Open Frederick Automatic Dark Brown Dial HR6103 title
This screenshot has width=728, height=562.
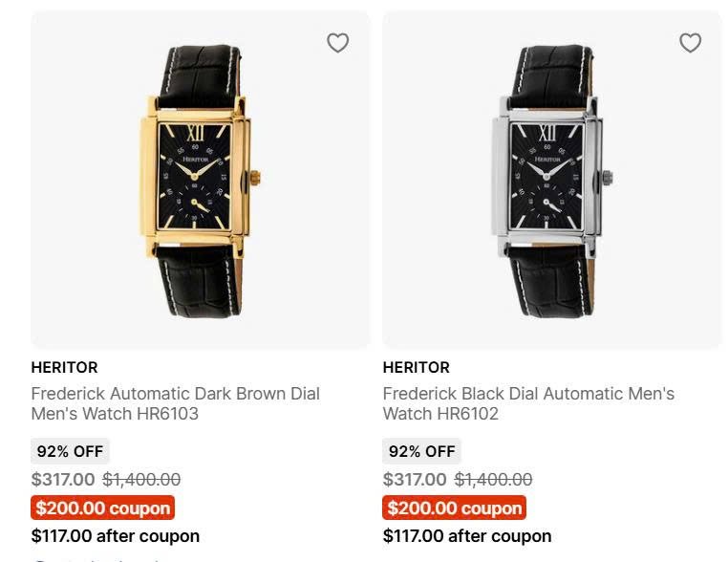point(175,403)
